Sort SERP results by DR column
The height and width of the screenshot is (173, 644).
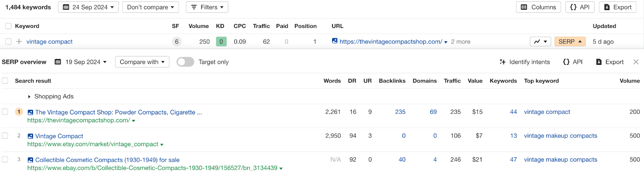(x=352, y=81)
